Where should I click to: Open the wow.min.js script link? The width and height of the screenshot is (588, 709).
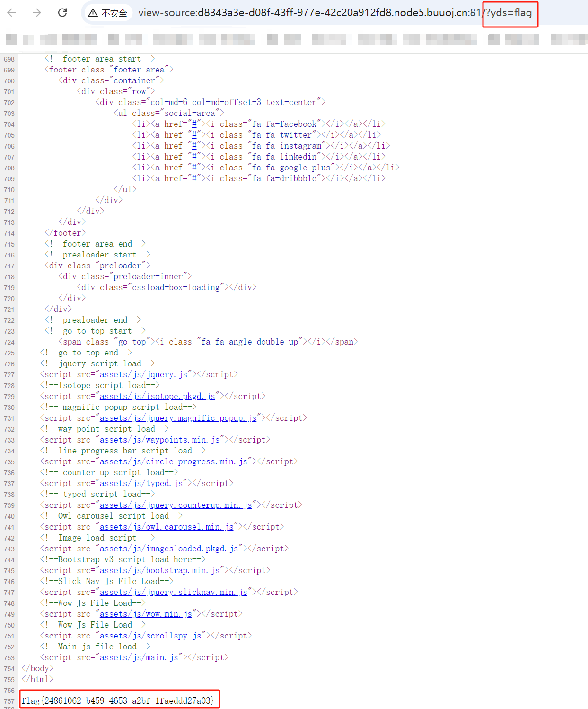pos(146,614)
